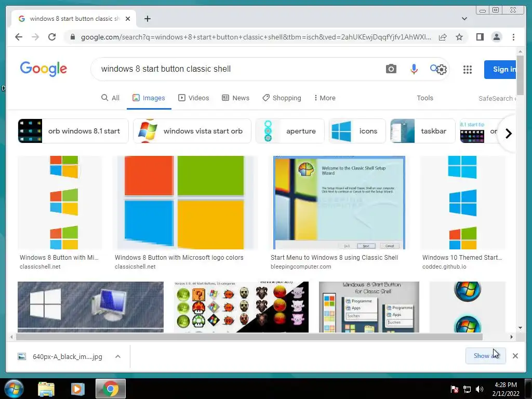Image resolution: width=532 pixels, height=399 pixels.
Task: Open the SafeSearch setting
Action: 497,98
